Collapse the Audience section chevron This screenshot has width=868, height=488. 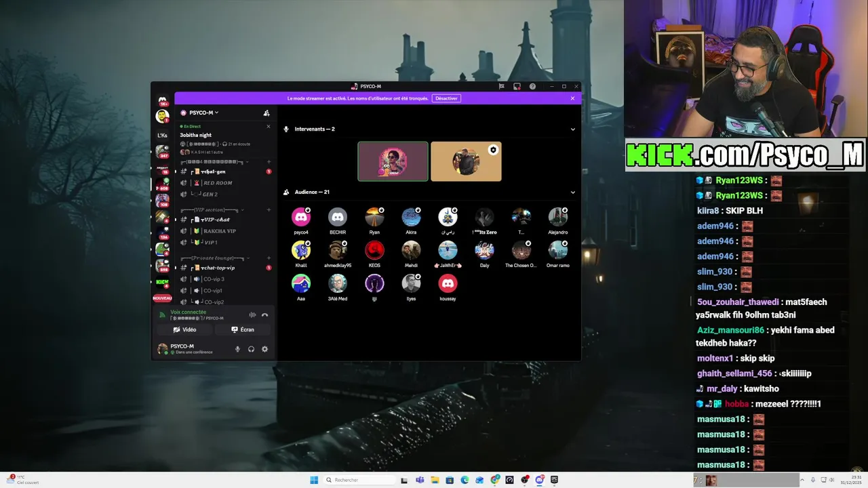[x=572, y=192]
